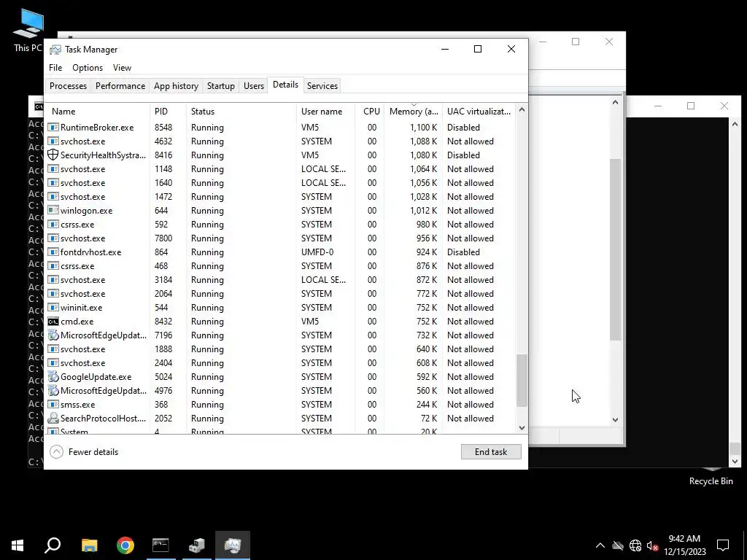Open the Options menu
Viewport: 747px width, 560px height.
point(88,68)
